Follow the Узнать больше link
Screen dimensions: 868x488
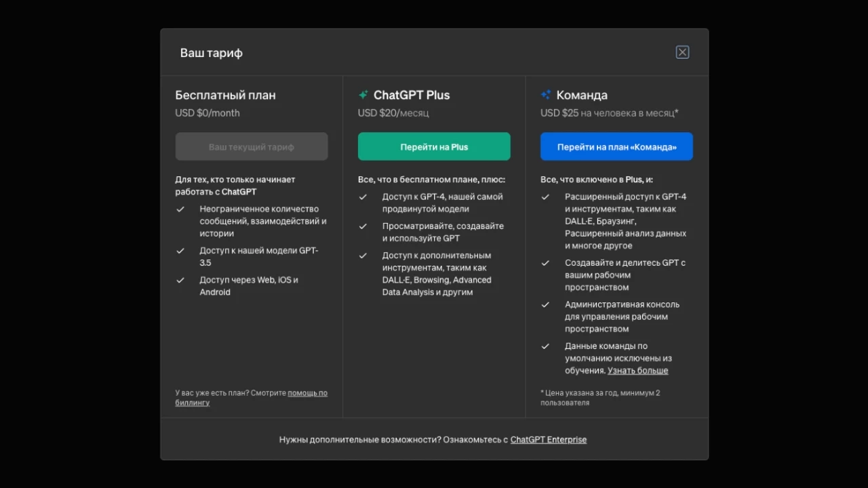(637, 371)
